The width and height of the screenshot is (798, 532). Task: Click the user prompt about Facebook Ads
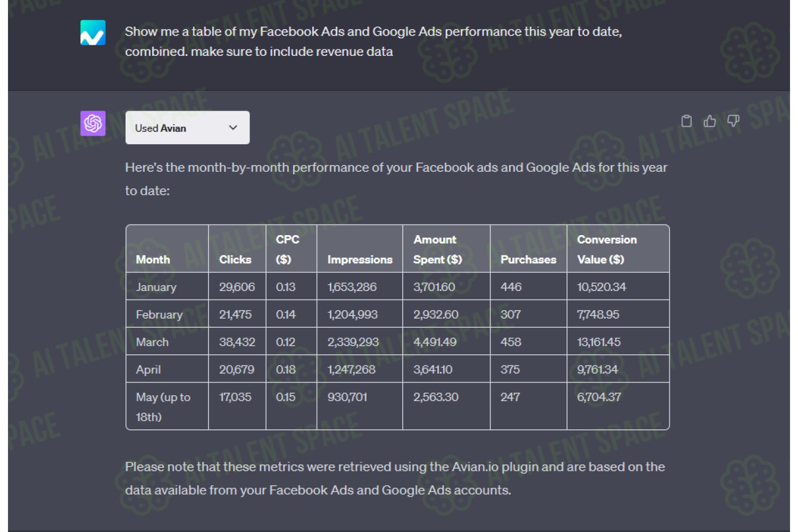pyautogui.click(x=373, y=41)
